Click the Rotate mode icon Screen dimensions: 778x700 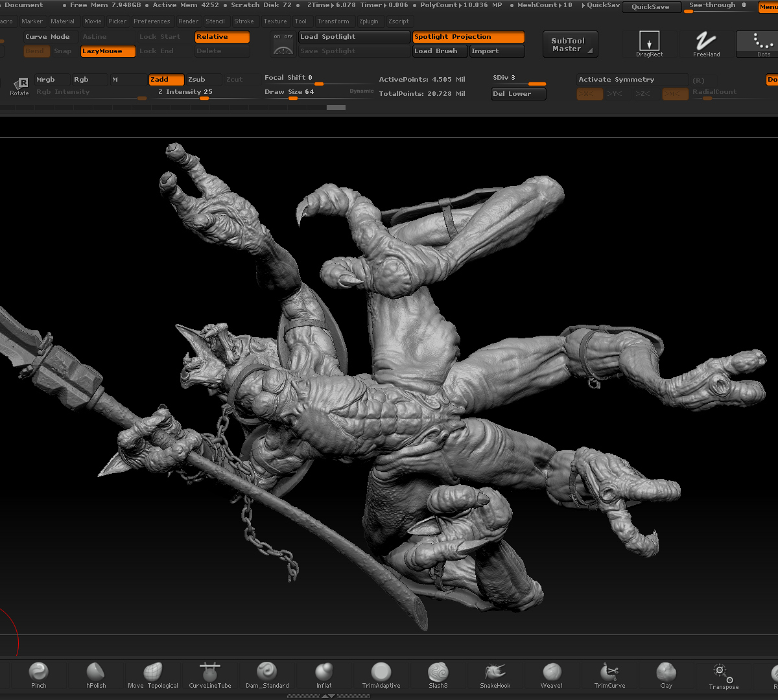[19, 86]
